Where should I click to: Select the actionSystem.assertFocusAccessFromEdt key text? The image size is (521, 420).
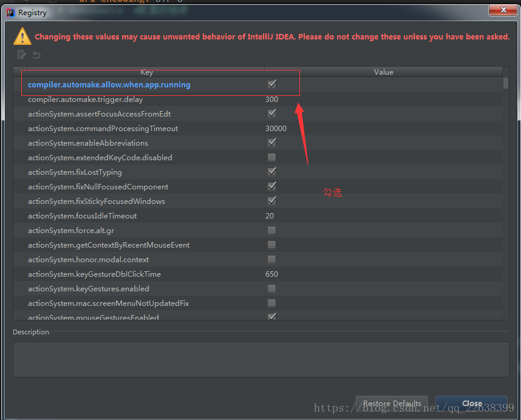[100, 114]
